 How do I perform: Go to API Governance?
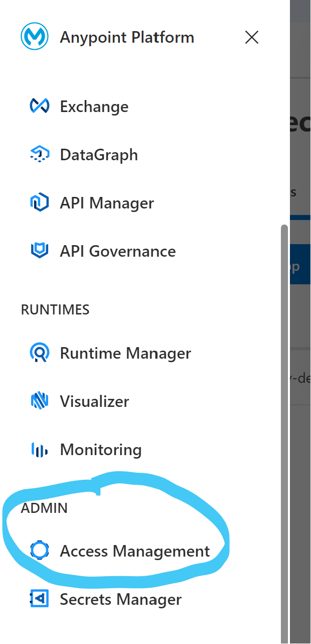point(118,251)
